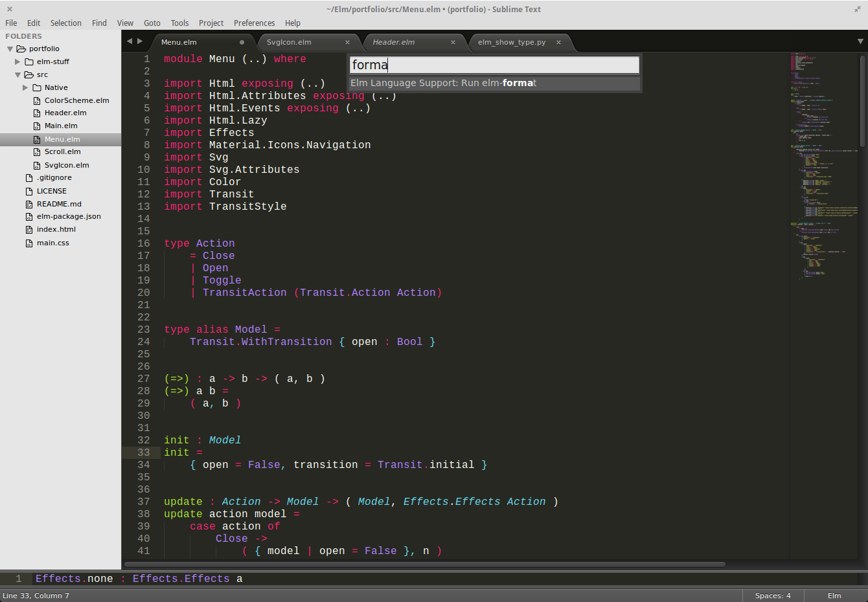This screenshot has width=868, height=602.
Task: Click the Header.elm file icon in sidebar
Action: tap(37, 113)
